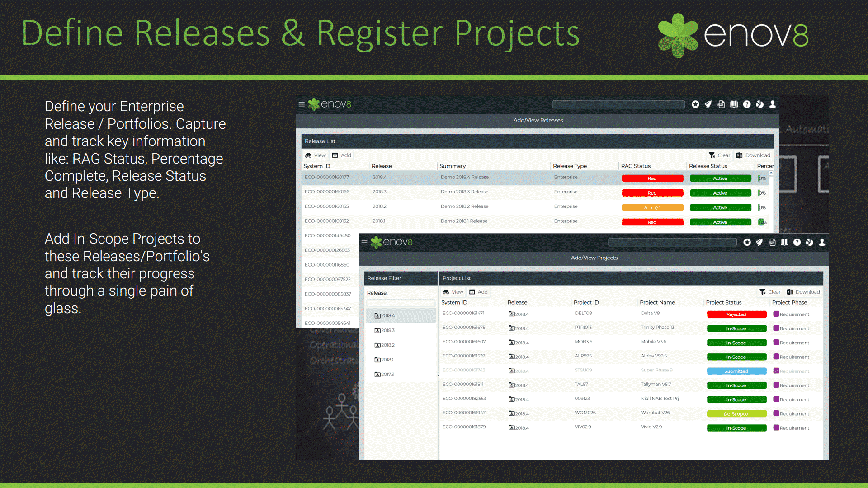The height and width of the screenshot is (488, 868).
Task: Click help question mark in Releases window
Action: pyautogui.click(x=747, y=104)
